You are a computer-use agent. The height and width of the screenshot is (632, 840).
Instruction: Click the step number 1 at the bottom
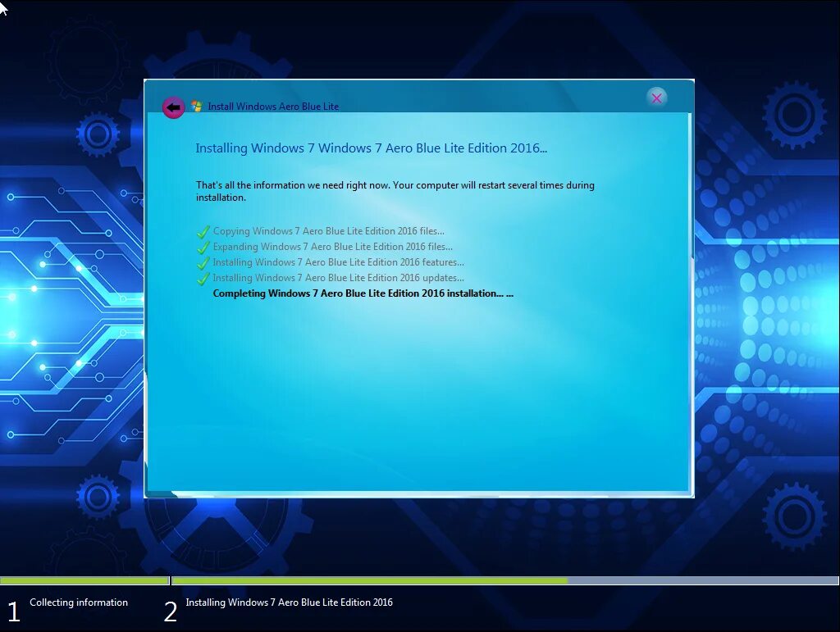click(13, 612)
